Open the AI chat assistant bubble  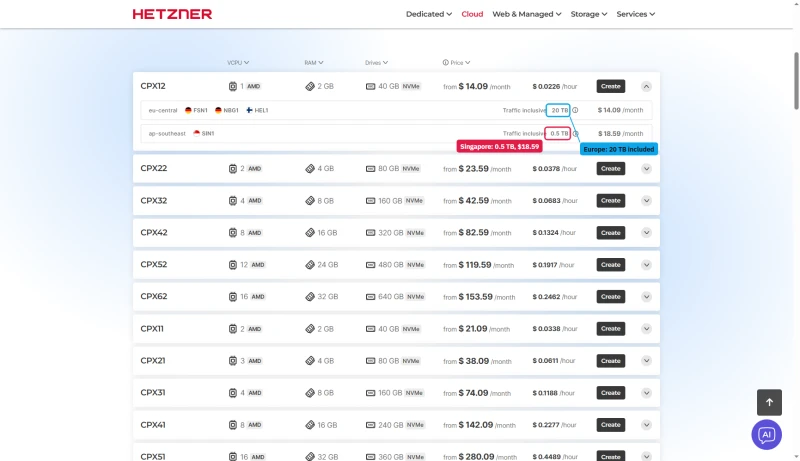coord(766,434)
